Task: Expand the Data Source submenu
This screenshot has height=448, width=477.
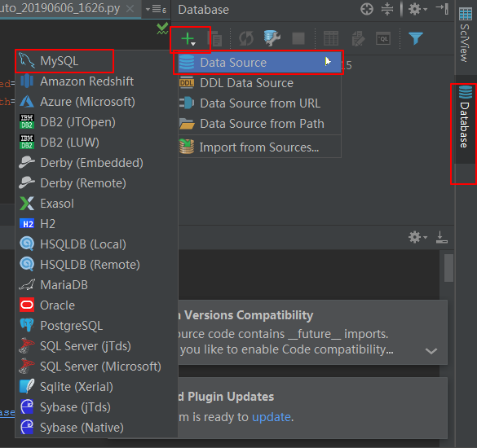Action: (259, 63)
